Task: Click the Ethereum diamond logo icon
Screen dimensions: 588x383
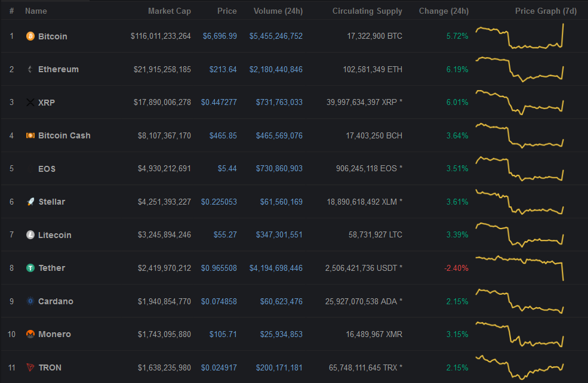Action: coord(30,69)
